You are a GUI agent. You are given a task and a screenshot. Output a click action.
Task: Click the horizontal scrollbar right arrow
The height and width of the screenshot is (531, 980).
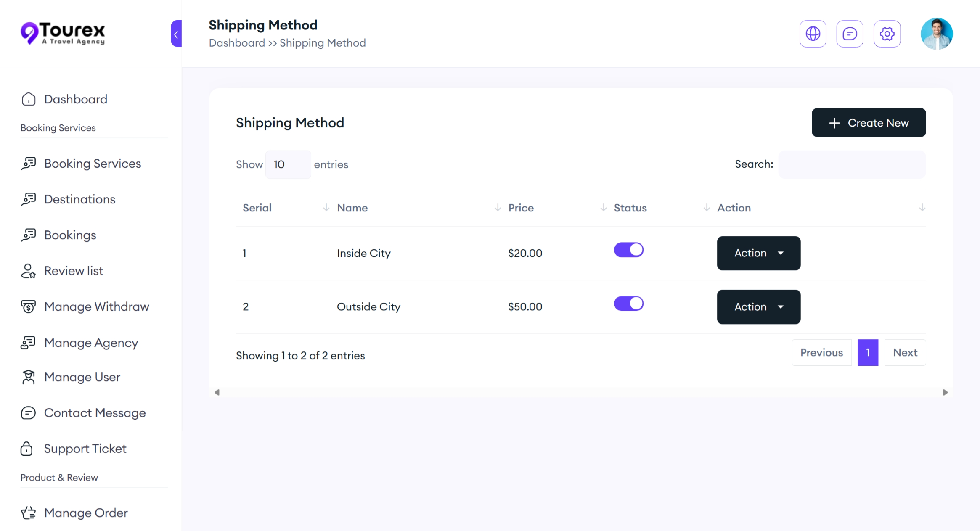coord(945,392)
